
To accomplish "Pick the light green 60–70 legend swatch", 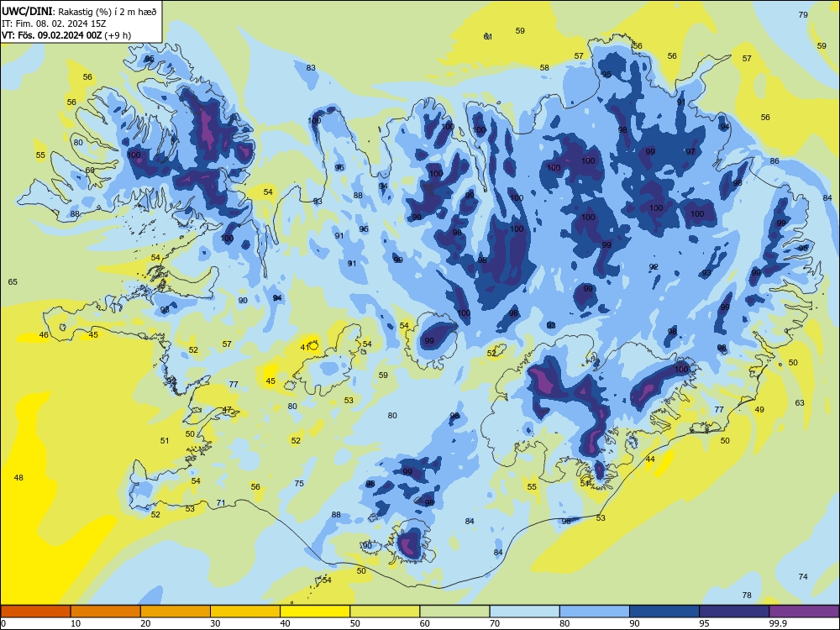I will [454, 612].
